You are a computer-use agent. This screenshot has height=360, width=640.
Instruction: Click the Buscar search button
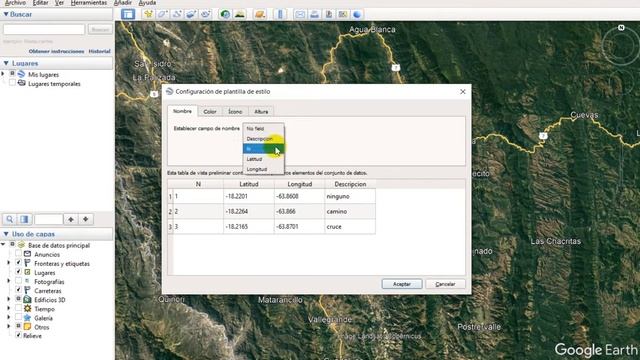pos(100,29)
